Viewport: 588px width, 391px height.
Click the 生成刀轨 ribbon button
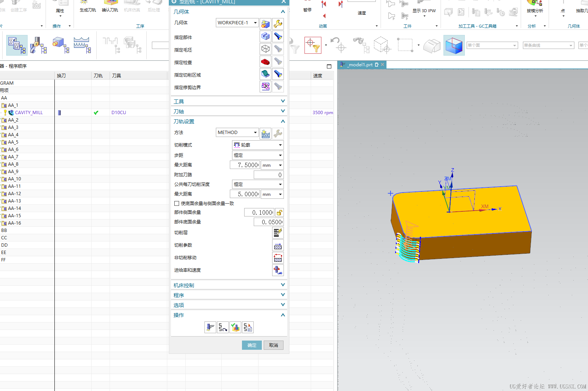[x=88, y=7]
